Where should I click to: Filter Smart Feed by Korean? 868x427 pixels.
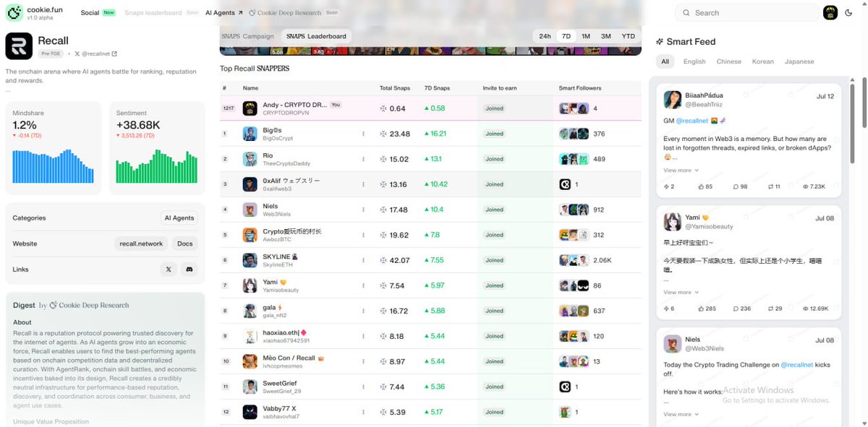[x=763, y=61]
